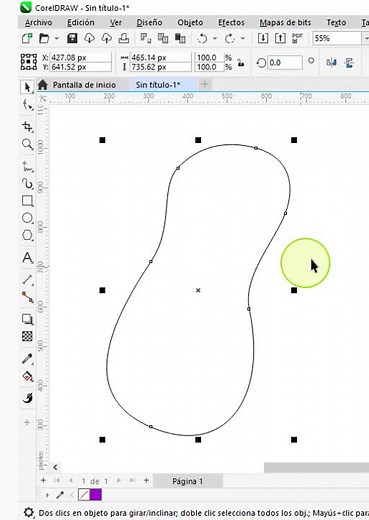Select the Text tool
Viewport: 369px width, 520px height.
click(27, 257)
